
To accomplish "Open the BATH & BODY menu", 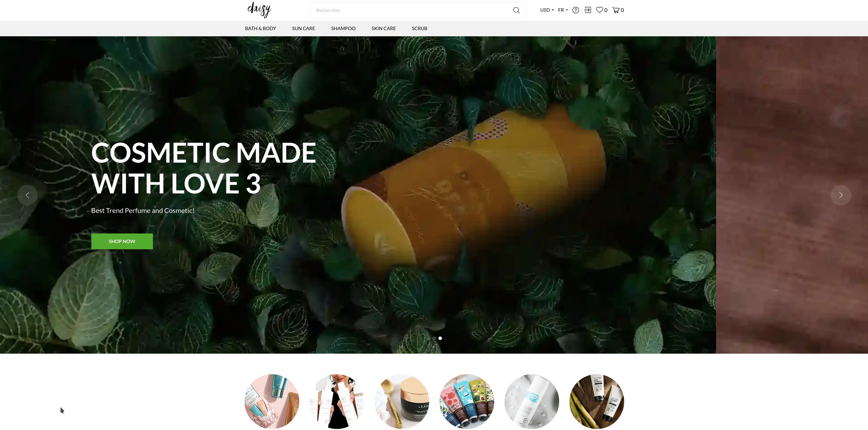I will tap(260, 28).
